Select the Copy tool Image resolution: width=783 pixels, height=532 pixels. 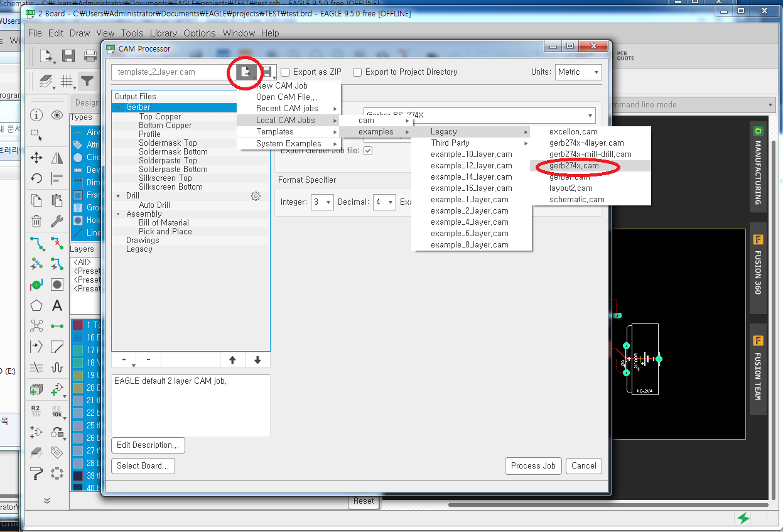tap(36, 200)
